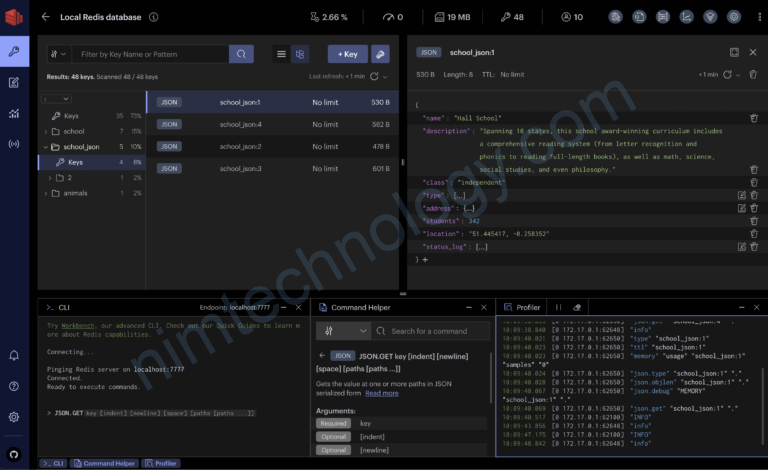The image size is (768, 470).
Task: Run key search with magnifier button
Action: pos(241,54)
